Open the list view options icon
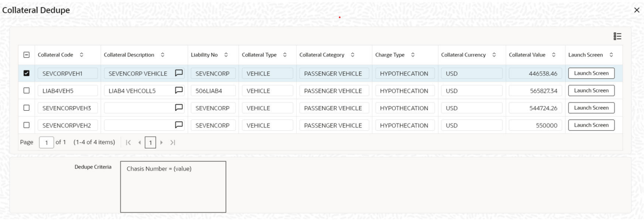 coord(617,36)
